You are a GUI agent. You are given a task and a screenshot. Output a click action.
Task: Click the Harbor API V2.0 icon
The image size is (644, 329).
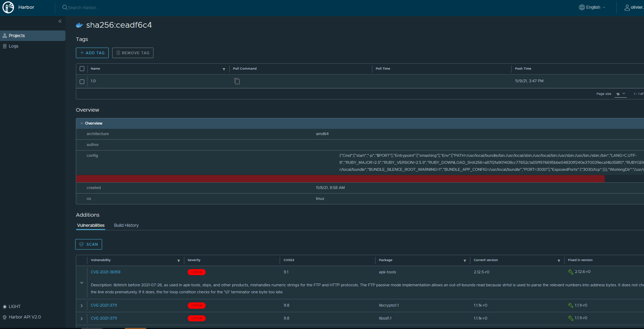click(5, 317)
